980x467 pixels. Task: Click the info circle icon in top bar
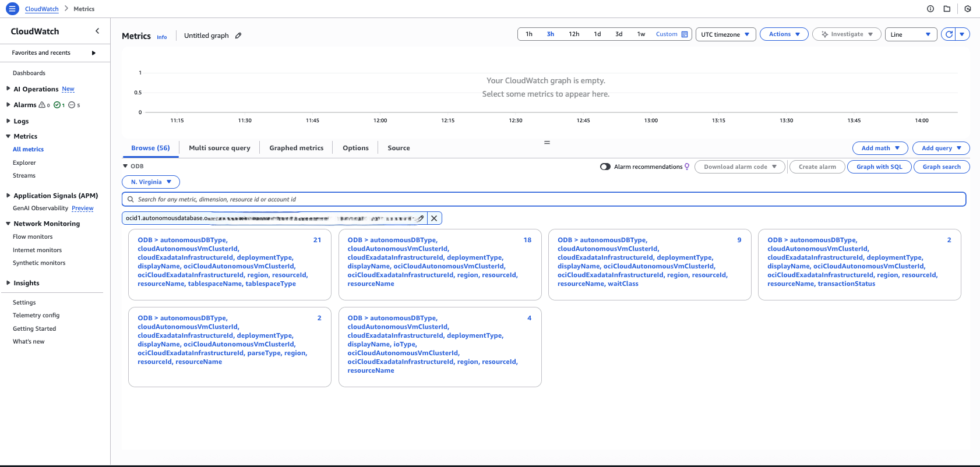(x=930, y=9)
